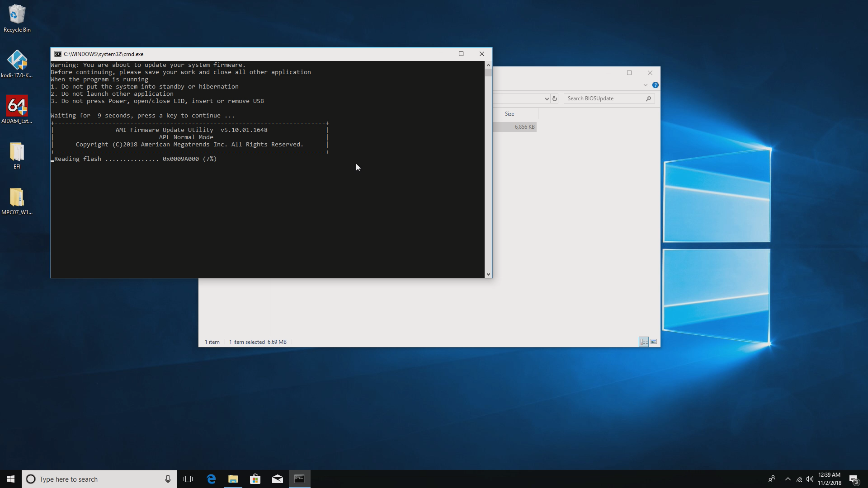Click the Type here to search box
Viewport: 868px width, 488px height.
99,479
